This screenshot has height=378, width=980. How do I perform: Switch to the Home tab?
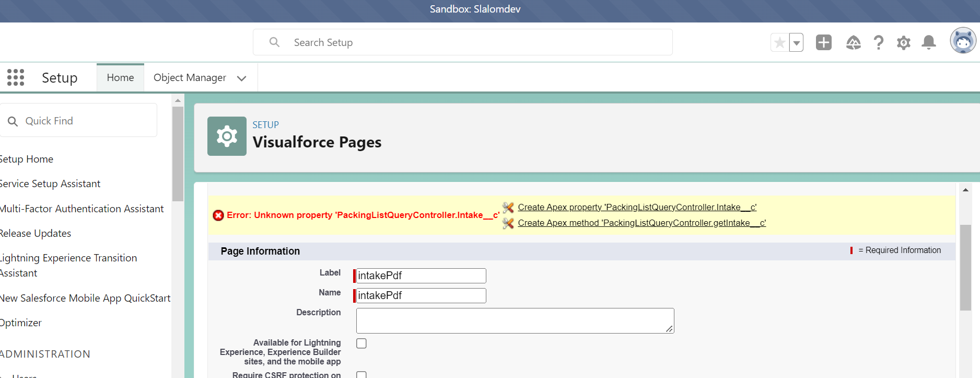pyautogui.click(x=120, y=77)
